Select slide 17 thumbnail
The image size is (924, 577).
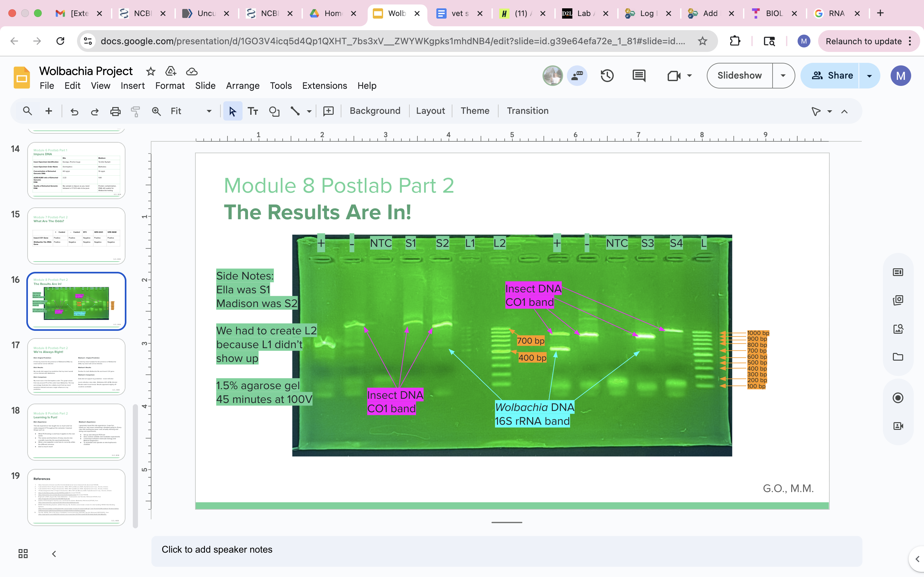76,366
